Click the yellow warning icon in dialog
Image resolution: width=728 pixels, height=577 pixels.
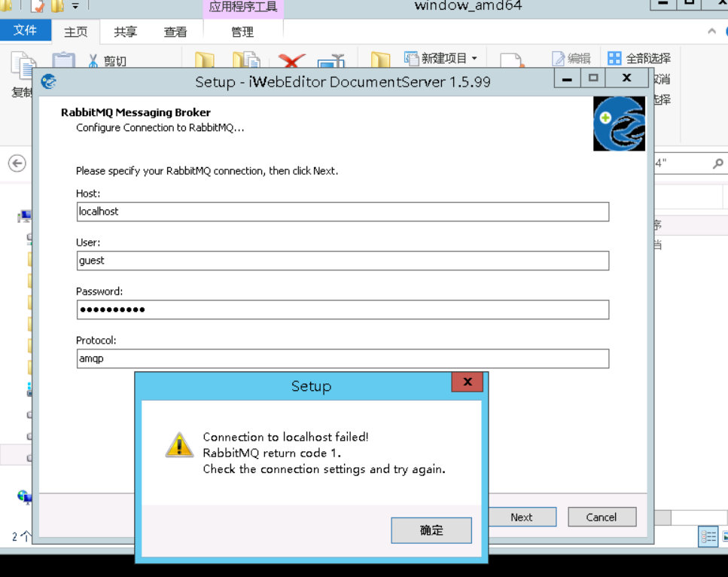pyautogui.click(x=180, y=445)
